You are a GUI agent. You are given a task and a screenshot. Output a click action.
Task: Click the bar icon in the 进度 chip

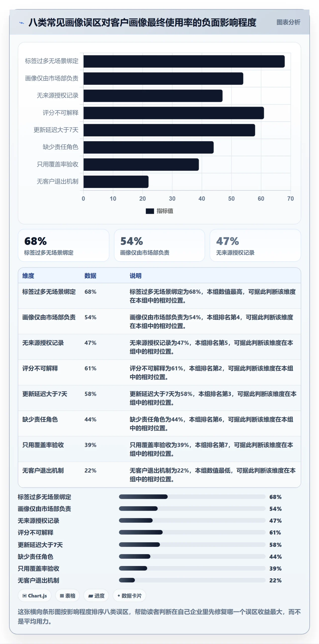[91, 596]
